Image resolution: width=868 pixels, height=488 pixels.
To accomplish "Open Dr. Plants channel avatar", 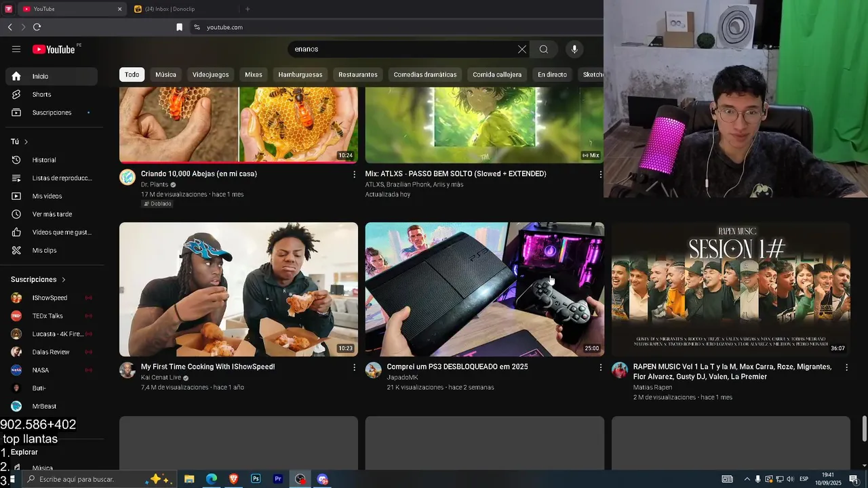I will 127,177.
